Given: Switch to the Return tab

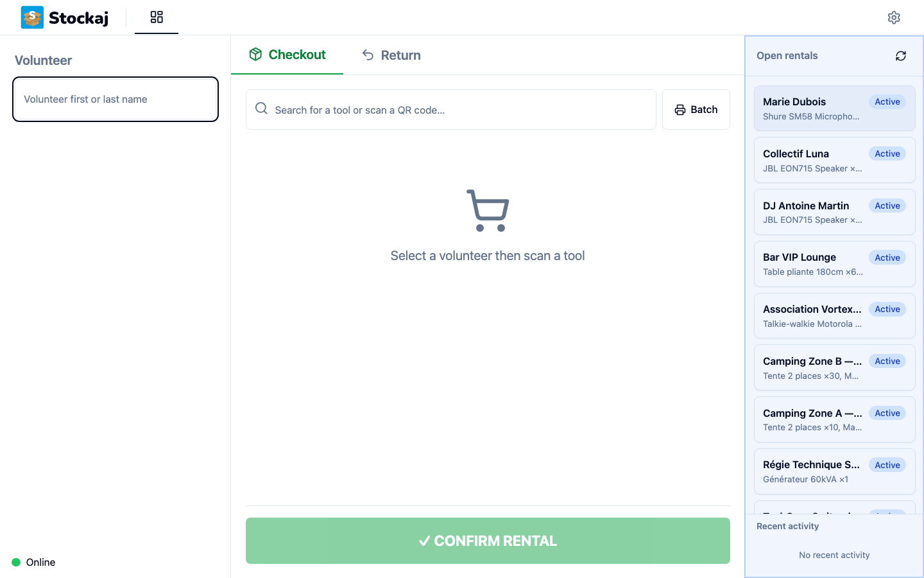Looking at the screenshot, I should point(391,55).
